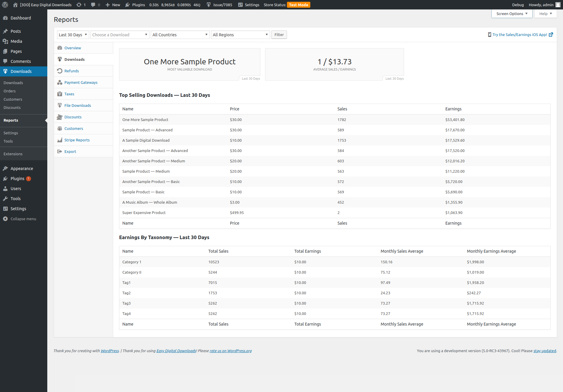Expand the Screen Options panel
The image size is (563, 392).
point(512,14)
